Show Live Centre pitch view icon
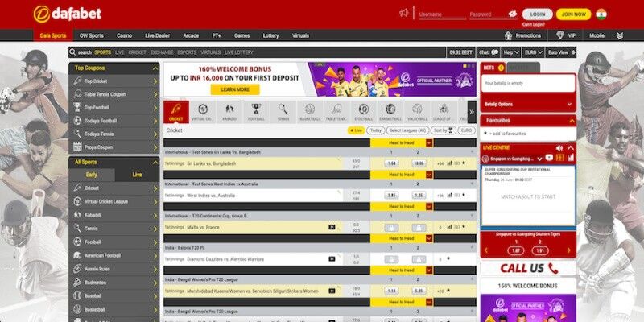644x322 pixels. (559, 158)
